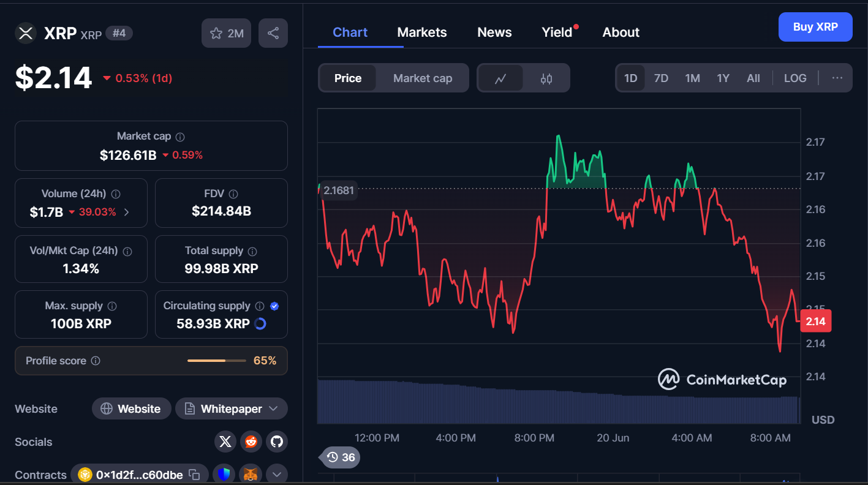The width and height of the screenshot is (868, 485).
Task: Click the Total supply info icon
Action: click(x=252, y=252)
